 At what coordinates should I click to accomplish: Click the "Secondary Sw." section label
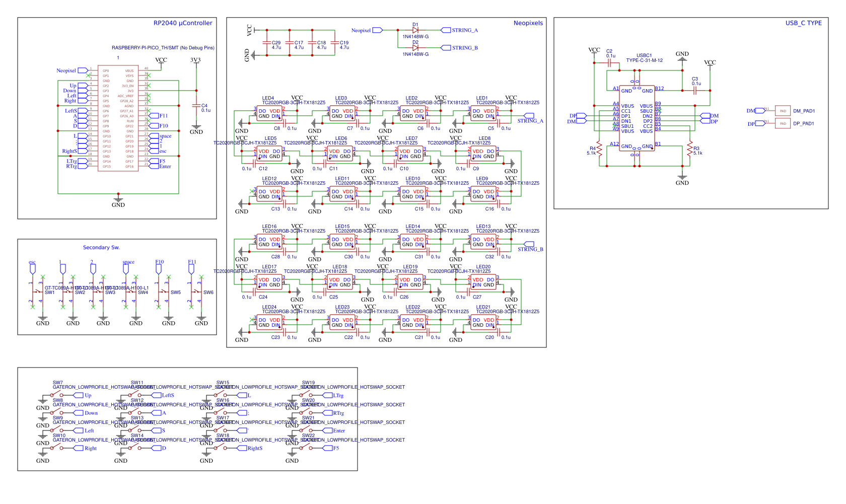[101, 247]
